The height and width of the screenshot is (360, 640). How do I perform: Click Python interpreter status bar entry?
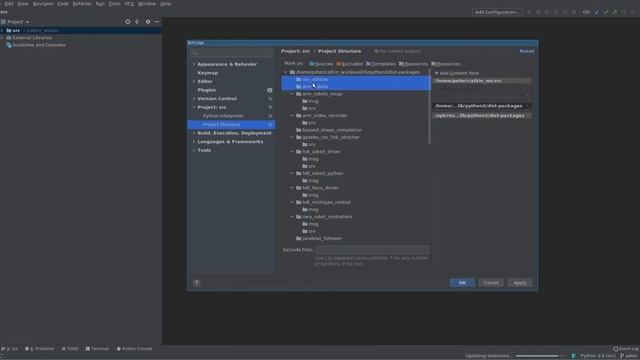coord(598,356)
